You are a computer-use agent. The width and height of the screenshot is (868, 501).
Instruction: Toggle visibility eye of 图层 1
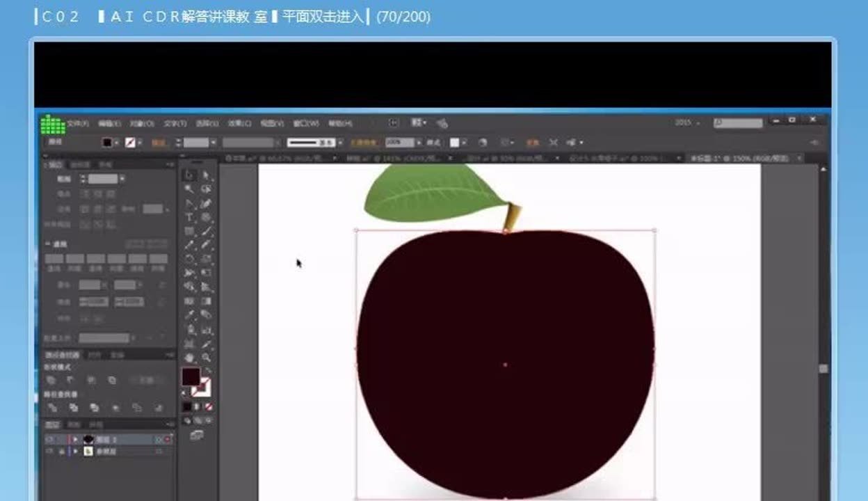49,440
